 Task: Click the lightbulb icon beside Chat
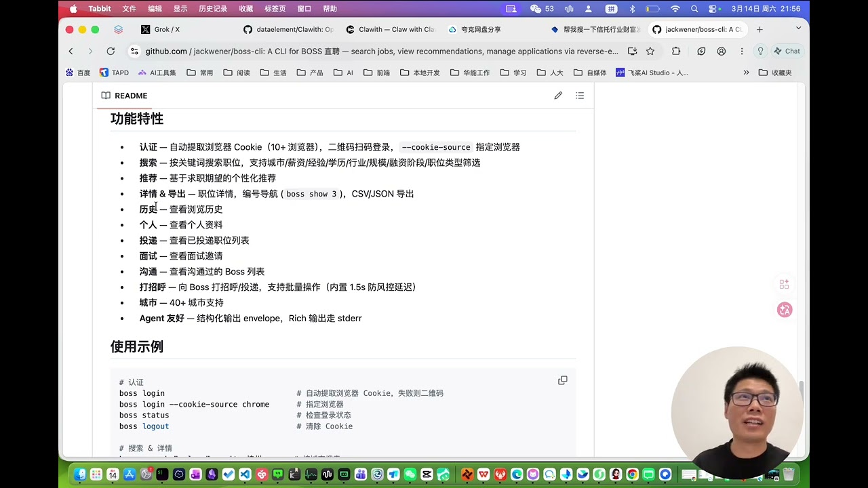point(760,51)
